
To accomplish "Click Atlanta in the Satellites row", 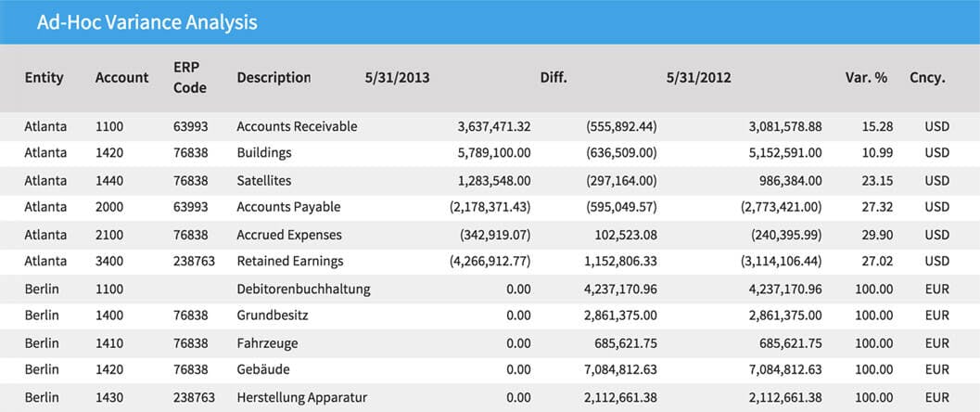I will (45, 181).
